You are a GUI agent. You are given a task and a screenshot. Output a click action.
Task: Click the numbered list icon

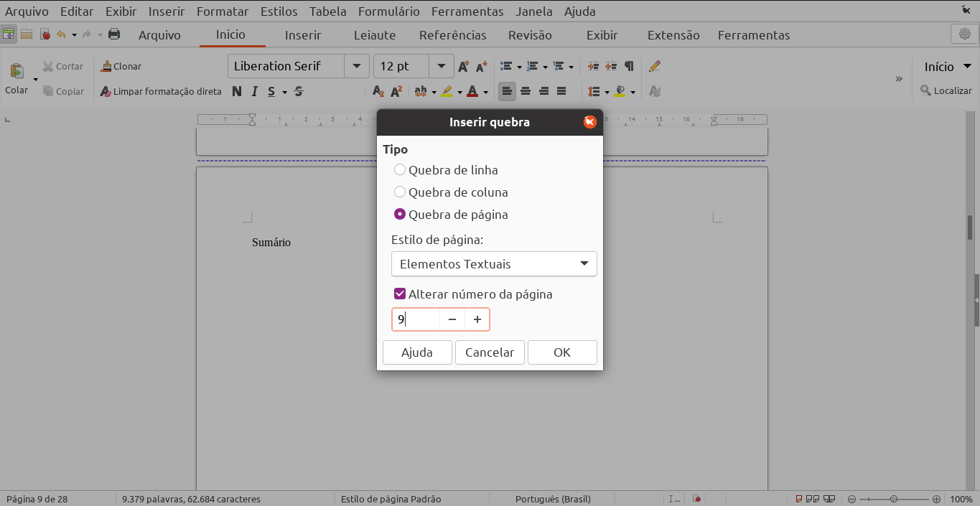pos(532,66)
